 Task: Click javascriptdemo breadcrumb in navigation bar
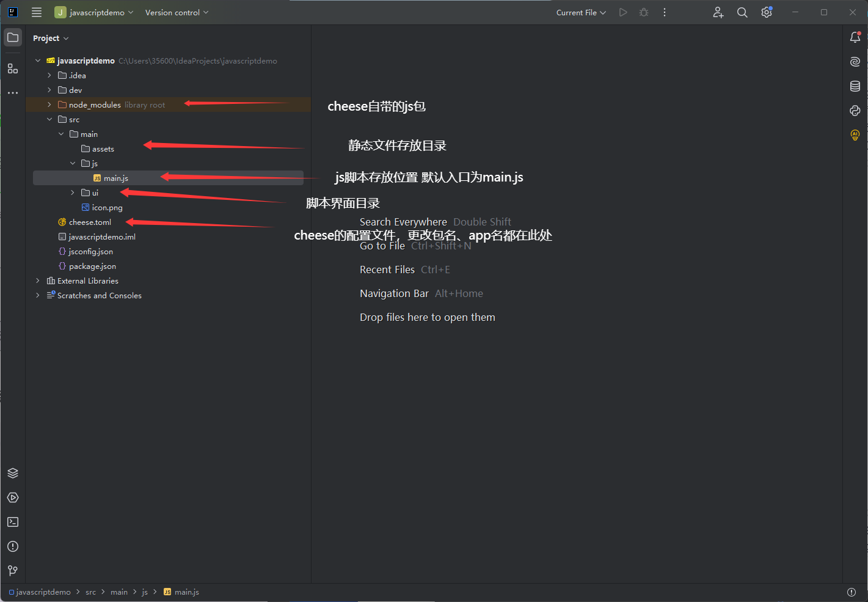click(40, 592)
